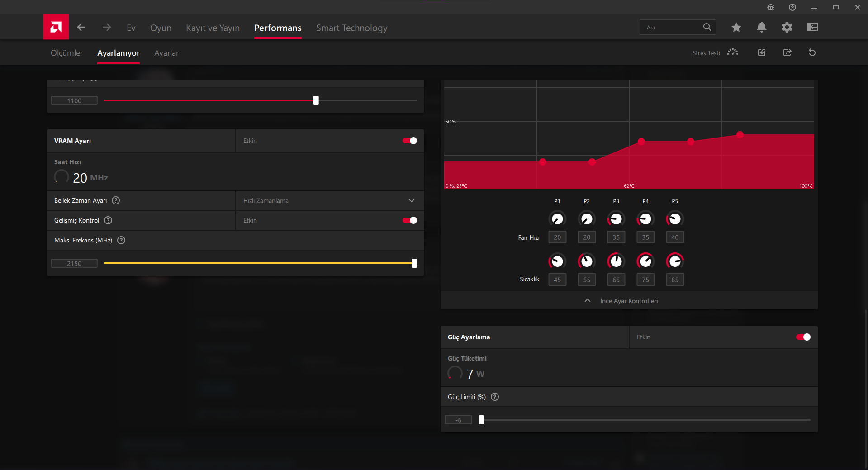Click the temperature value 75 box
The image size is (868, 470).
click(645, 280)
